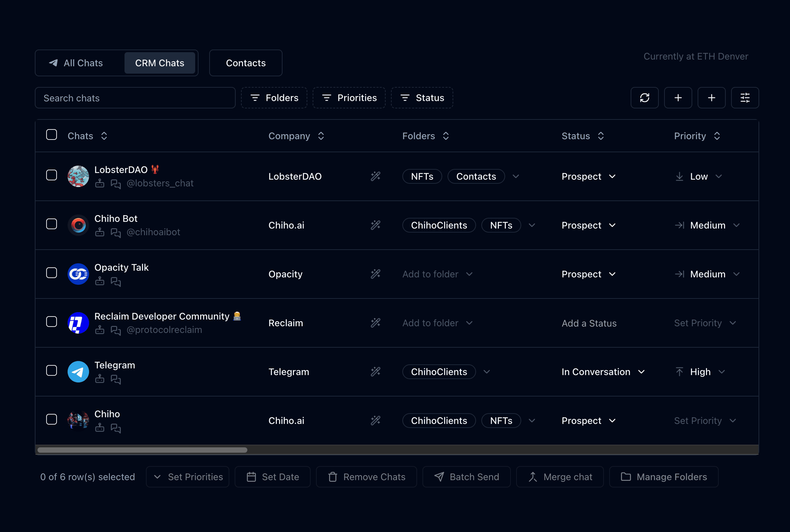This screenshot has height=532, width=790.
Task: Switch to CRM Chats tab
Action: pos(159,63)
